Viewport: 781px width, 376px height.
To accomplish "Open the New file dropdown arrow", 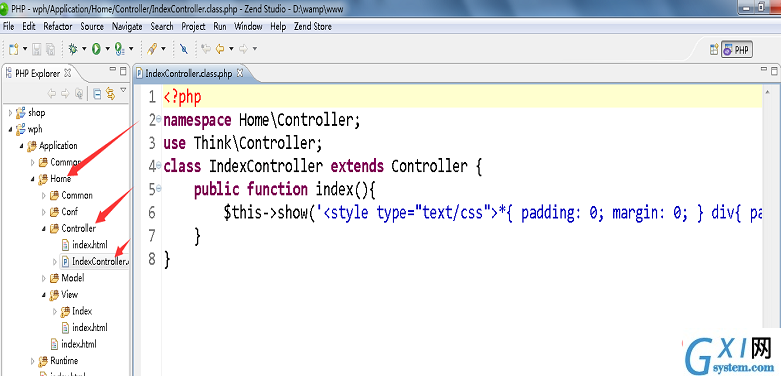I will click(25, 49).
